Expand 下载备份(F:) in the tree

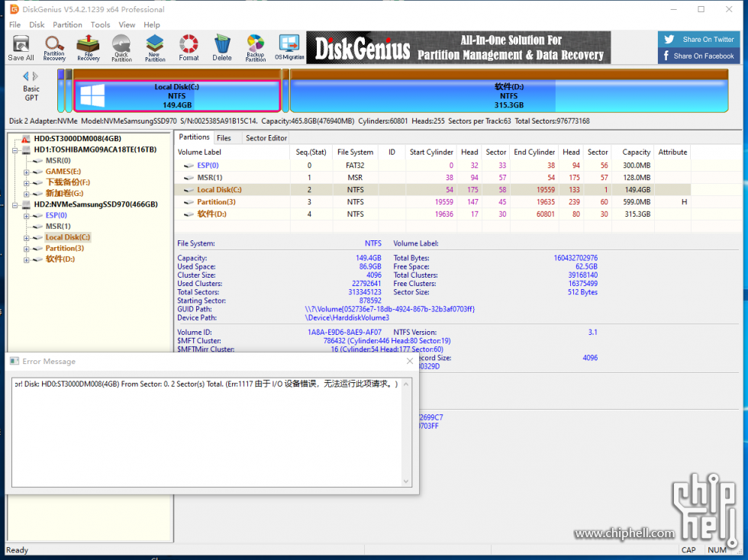[27, 183]
